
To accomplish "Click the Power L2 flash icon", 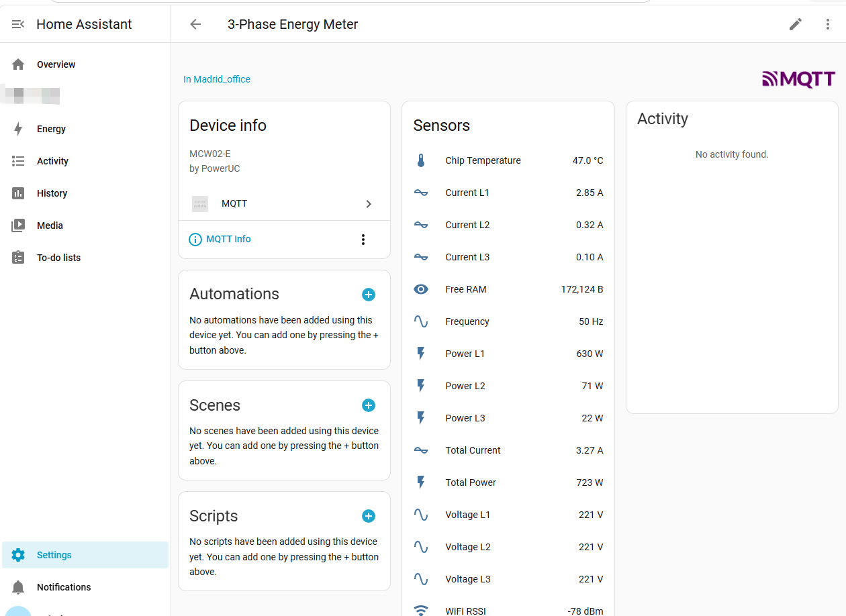I will (421, 386).
